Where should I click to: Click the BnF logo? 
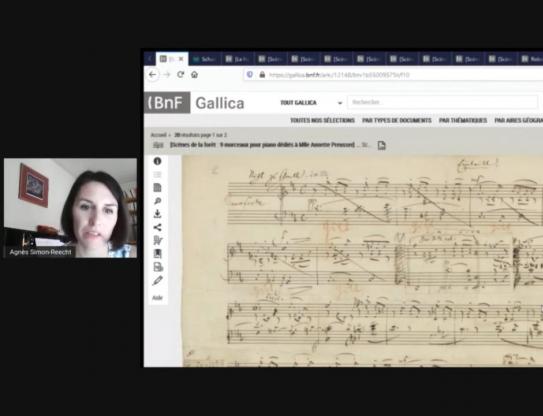(x=167, y=103)
